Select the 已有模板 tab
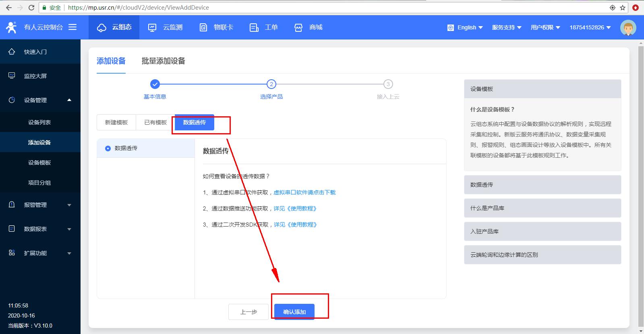Viewport: 644px width, 334px height. (155, 122)
